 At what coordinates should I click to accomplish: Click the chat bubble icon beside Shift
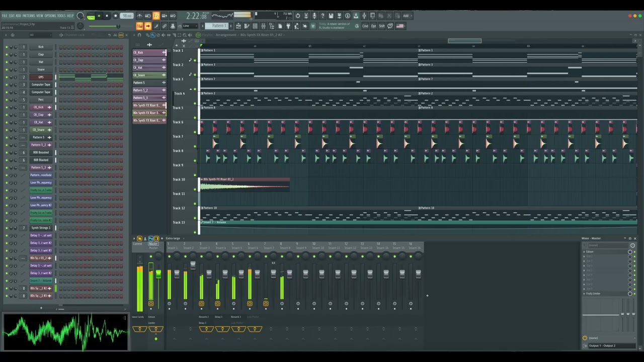pos(390,26)
